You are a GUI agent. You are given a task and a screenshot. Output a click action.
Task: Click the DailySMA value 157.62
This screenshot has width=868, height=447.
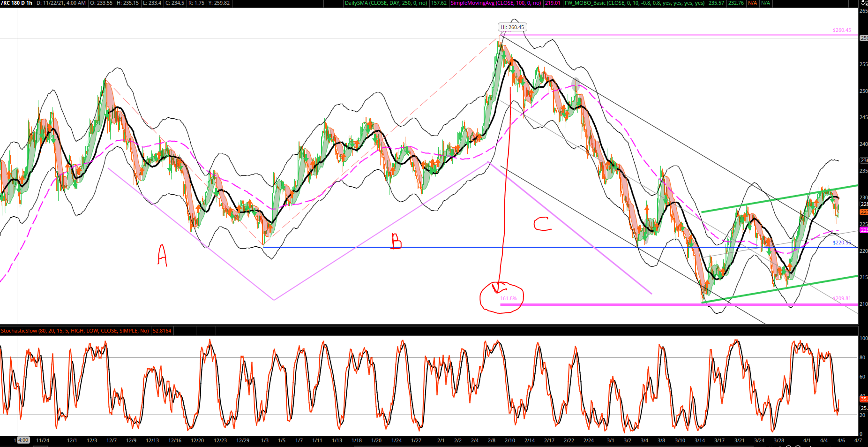point(439,3)
